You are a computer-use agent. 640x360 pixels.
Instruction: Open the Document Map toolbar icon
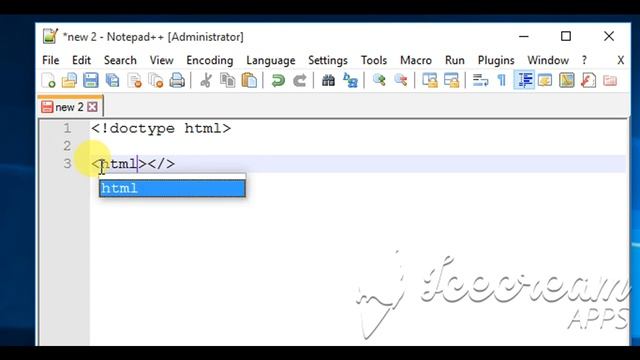(567, 80)
